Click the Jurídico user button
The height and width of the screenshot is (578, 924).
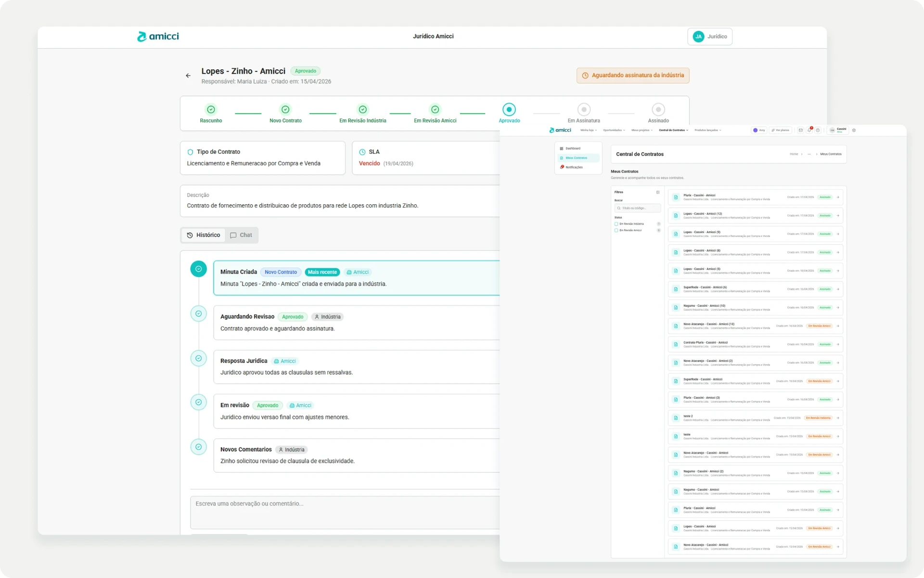[x=710, y=37]
